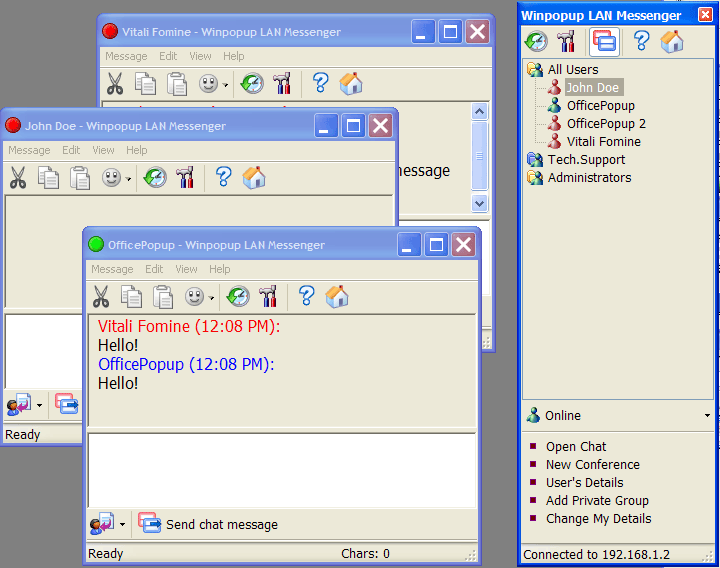Open Edit menu in John Doe window
The height and width of the screenshot is (568, 720).
pos(71,150)
